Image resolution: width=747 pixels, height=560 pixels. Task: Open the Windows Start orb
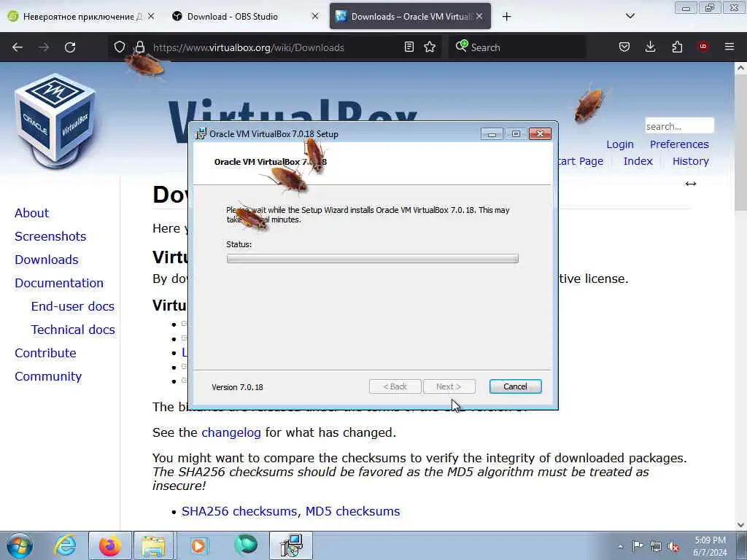coord(20,545)
